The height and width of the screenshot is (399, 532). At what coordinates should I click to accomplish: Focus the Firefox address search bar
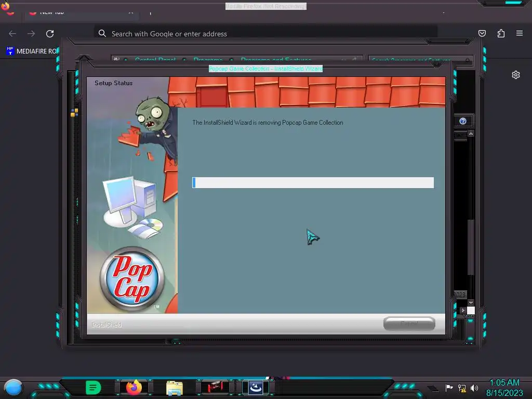(265, 34)
